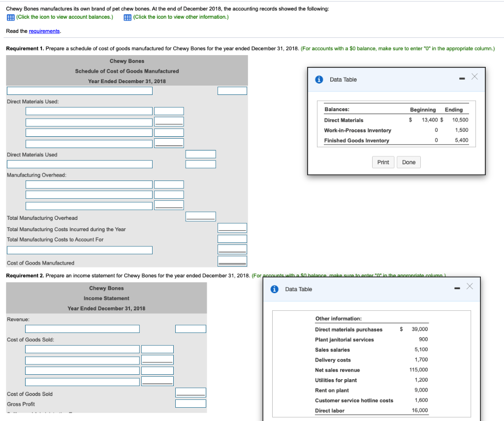
Task: Click '10,500' ending direct materials value
Action: 460,120
